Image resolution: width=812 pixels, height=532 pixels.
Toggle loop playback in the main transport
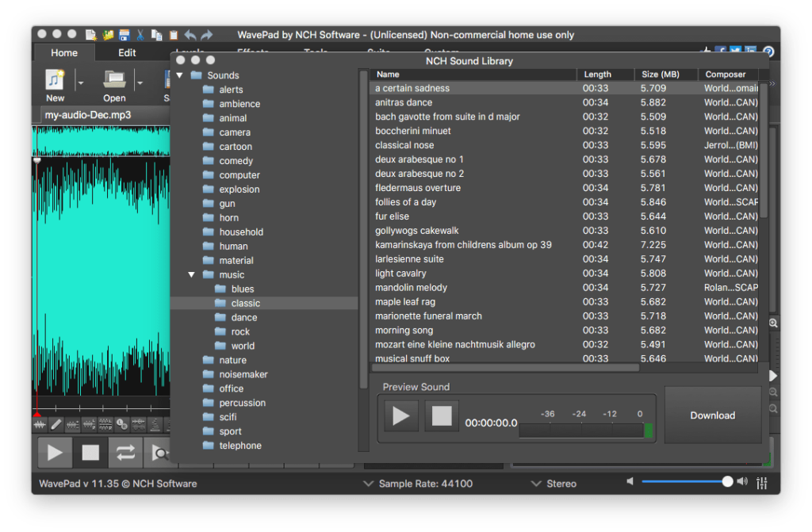click(x=126, y=453)
